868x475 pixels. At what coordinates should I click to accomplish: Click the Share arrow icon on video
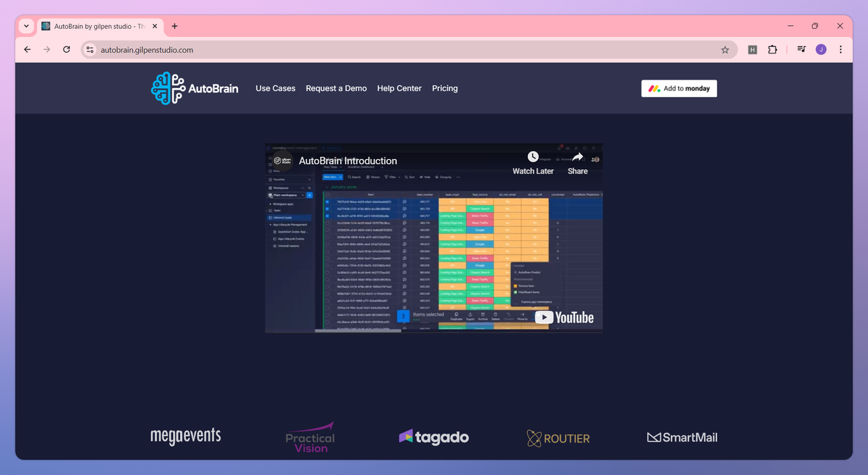577,157
